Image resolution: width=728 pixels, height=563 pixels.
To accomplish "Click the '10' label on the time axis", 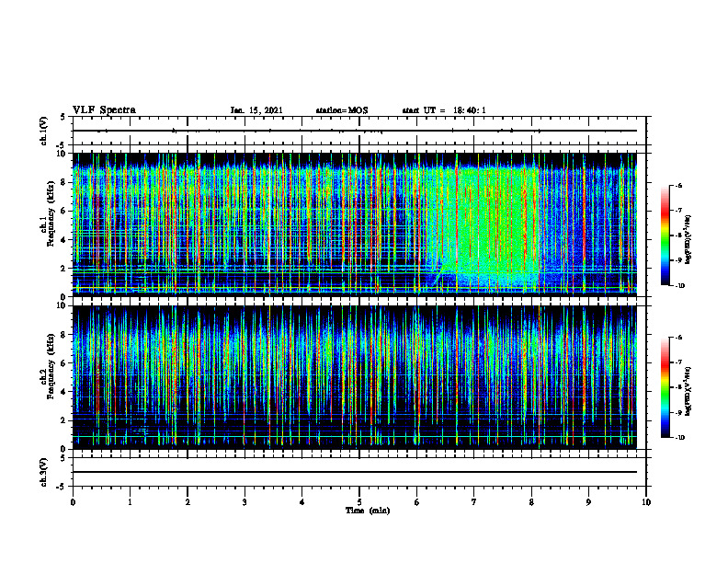I will pyautogui.click(x=646, y=502).
